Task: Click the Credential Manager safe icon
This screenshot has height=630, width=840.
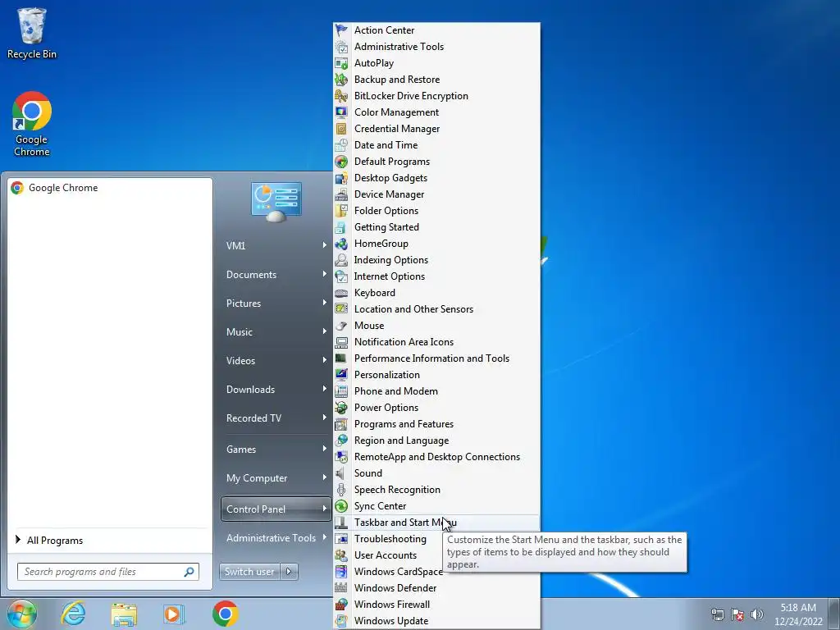Action: [341, 129]
